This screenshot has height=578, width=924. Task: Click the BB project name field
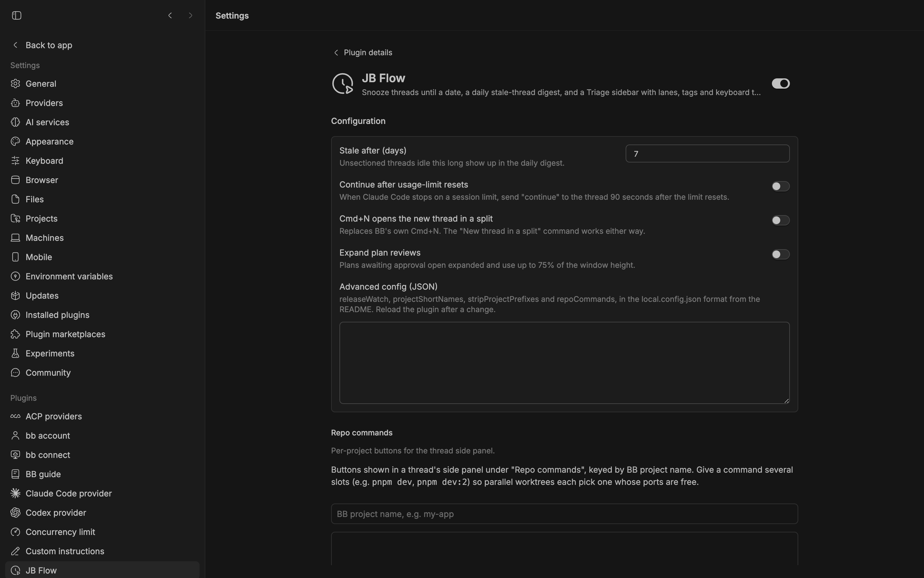[564, 514]
